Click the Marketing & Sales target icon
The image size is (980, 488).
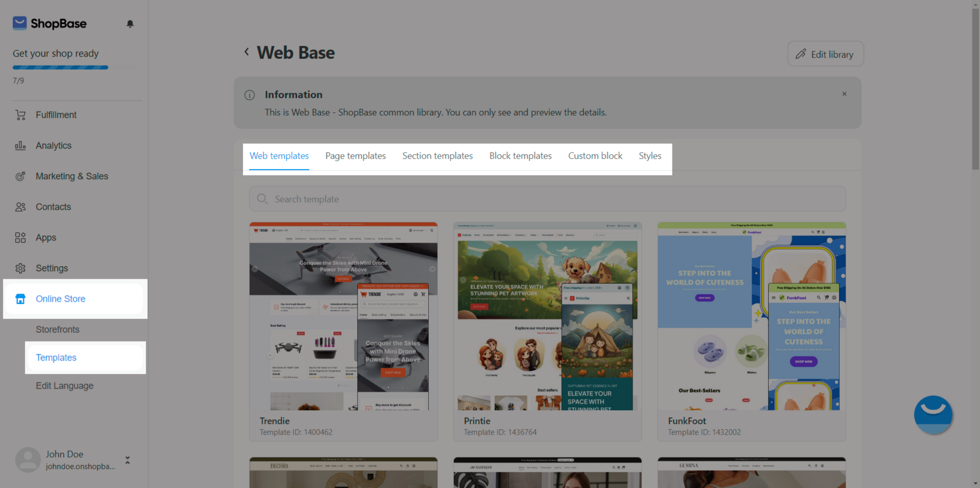click(x=20, y=176)
